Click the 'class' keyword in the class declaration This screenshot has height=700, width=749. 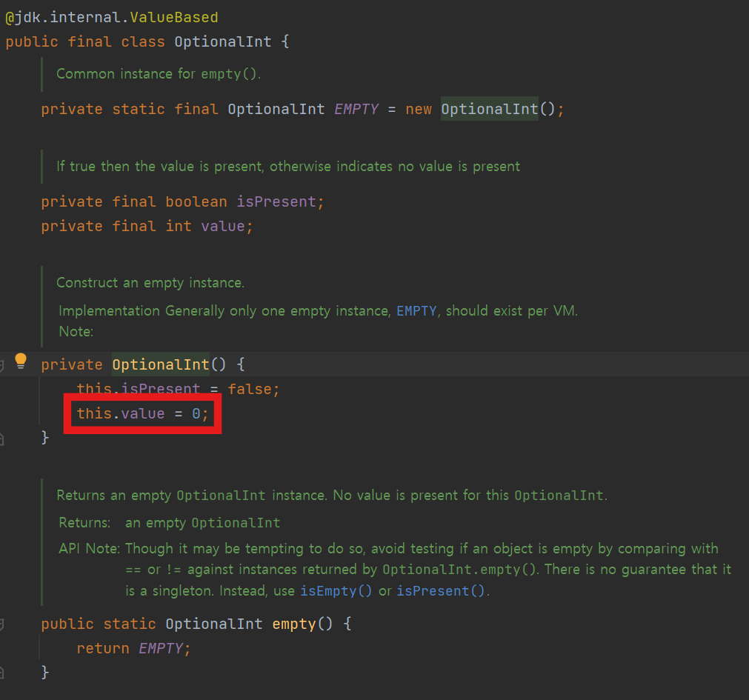pyautogui.click(x=143, y=41)
